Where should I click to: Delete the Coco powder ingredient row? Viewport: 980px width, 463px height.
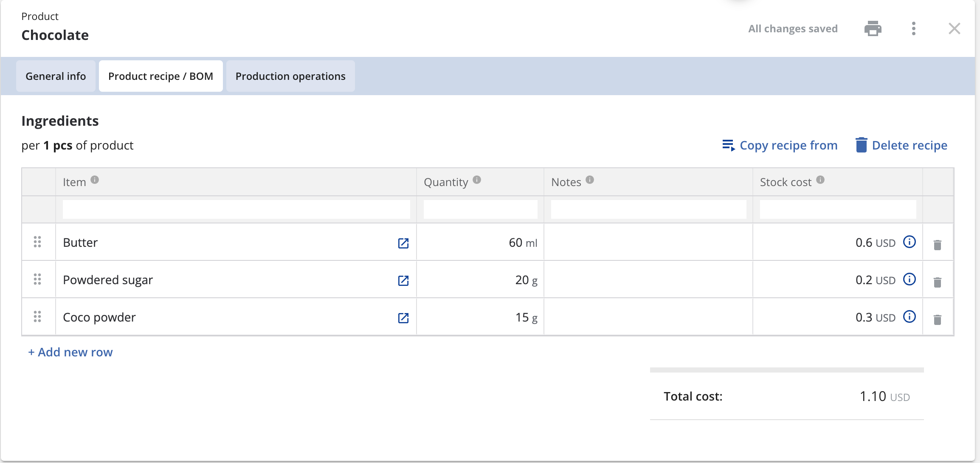pyautogui.click(x=938, y=319)
